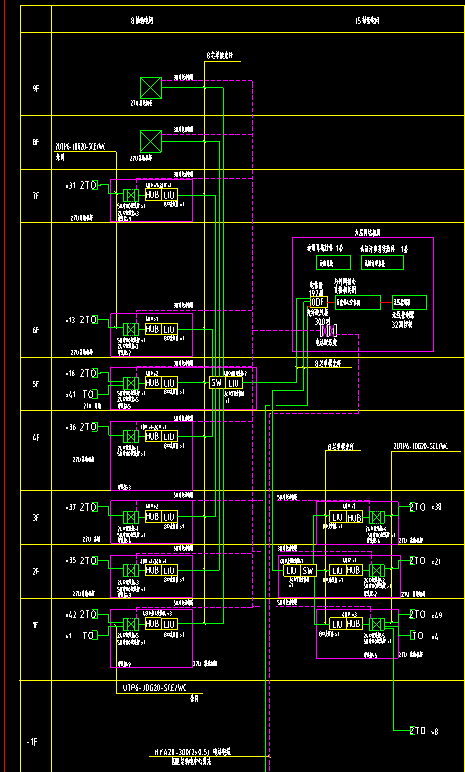This screenshot has width=465, height=772.
Task: Select the 7F floor label
Action: coord(35,196)
